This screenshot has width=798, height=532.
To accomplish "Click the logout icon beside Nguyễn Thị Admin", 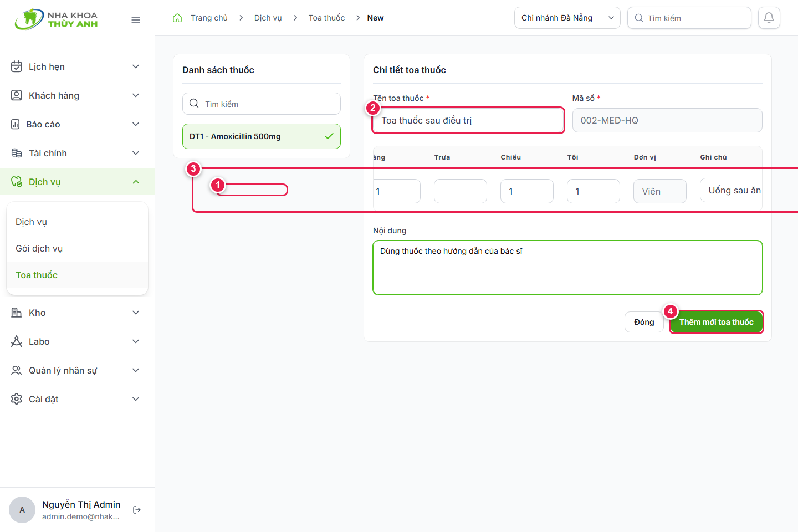I will point(137,510).
